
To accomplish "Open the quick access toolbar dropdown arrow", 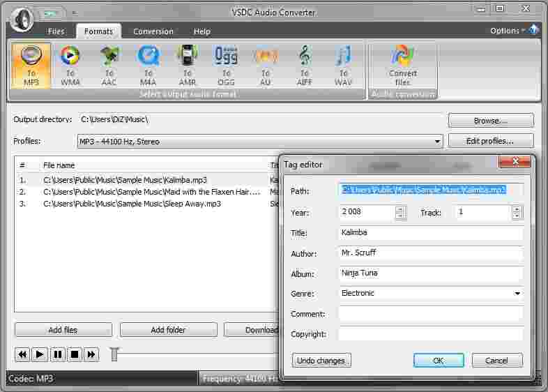I will point(74,13).
